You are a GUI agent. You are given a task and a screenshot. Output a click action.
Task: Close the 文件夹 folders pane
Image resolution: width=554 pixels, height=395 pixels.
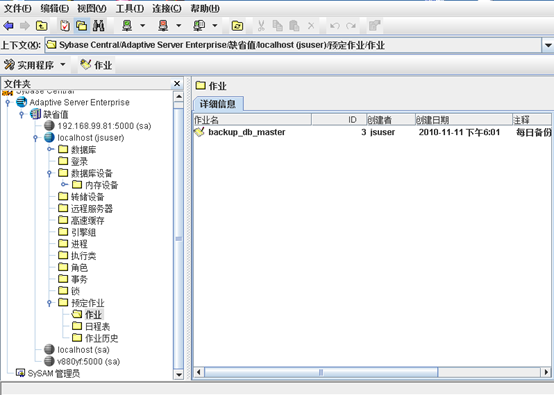click(177, 84)
